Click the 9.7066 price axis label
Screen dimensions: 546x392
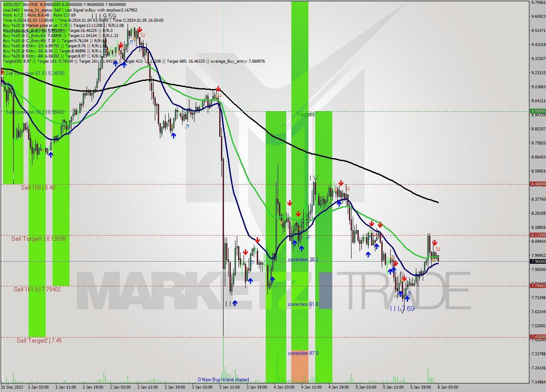(538, 3)
